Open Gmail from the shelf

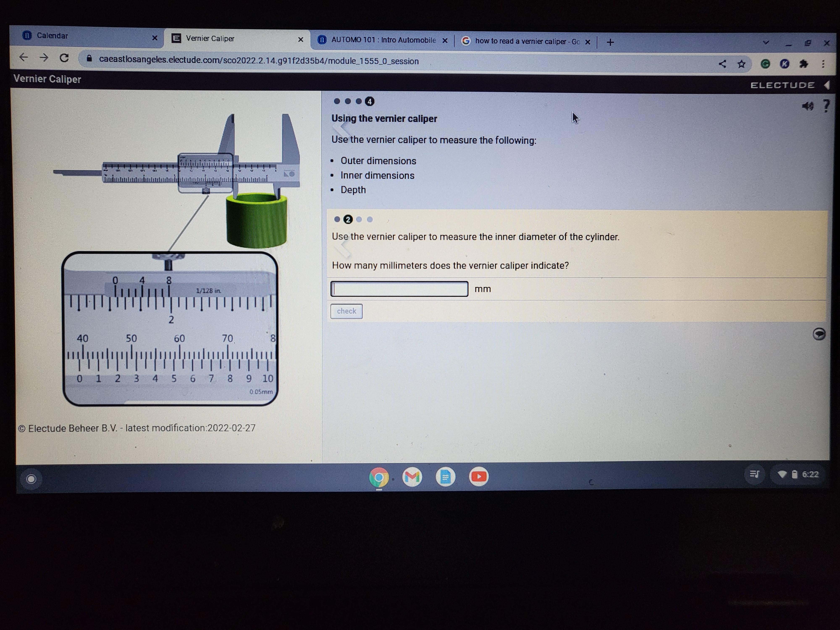412,476
